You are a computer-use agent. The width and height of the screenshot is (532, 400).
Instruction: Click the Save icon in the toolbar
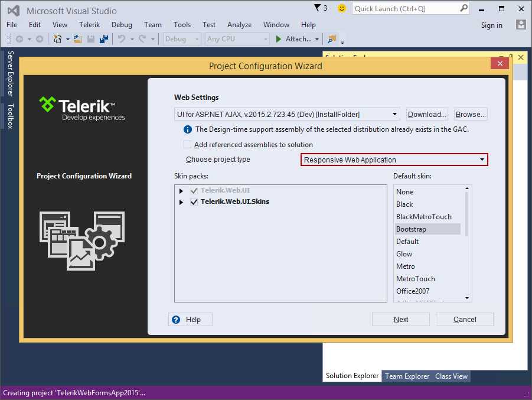[90, 38]
